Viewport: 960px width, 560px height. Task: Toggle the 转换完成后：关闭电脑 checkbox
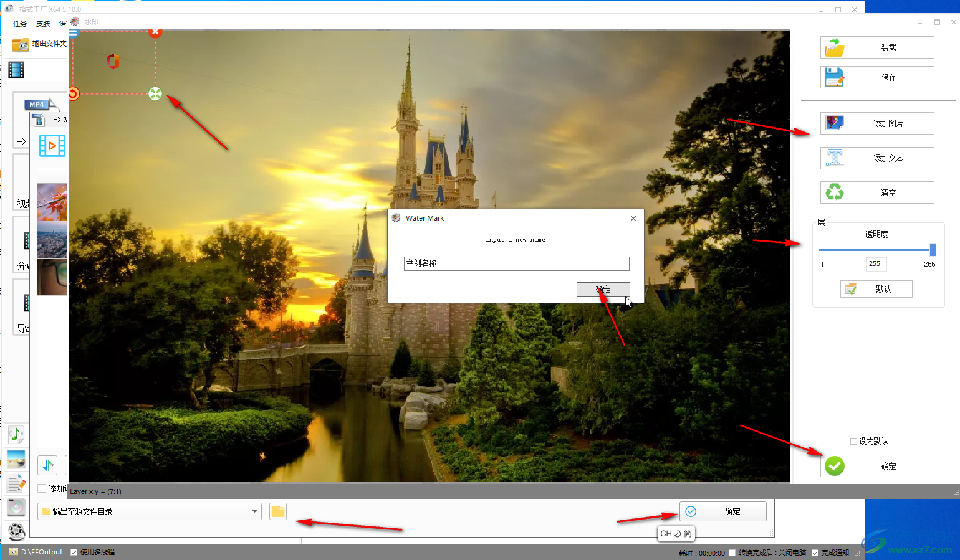[x=732, y=553]
